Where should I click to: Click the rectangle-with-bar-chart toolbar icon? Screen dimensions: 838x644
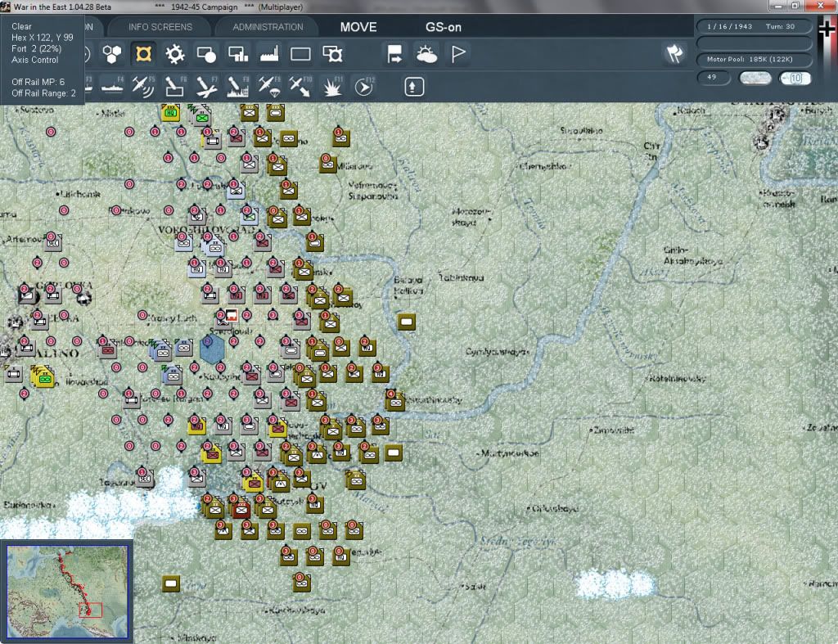pyautogui.click(x=238, y=54)
